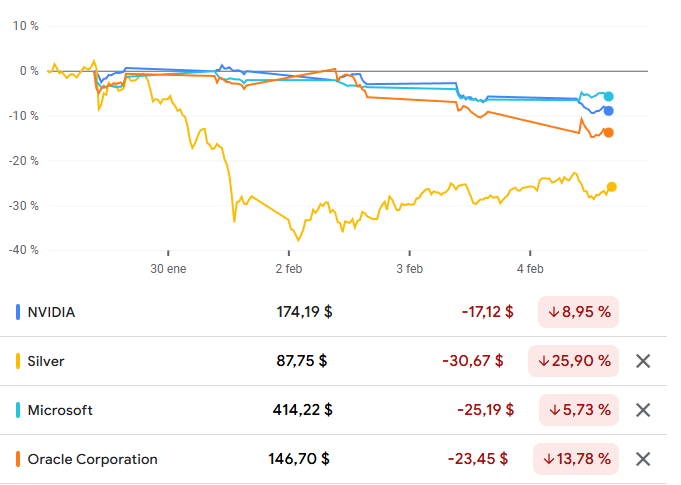Open the Microsoft stock name

click(60, 410)
